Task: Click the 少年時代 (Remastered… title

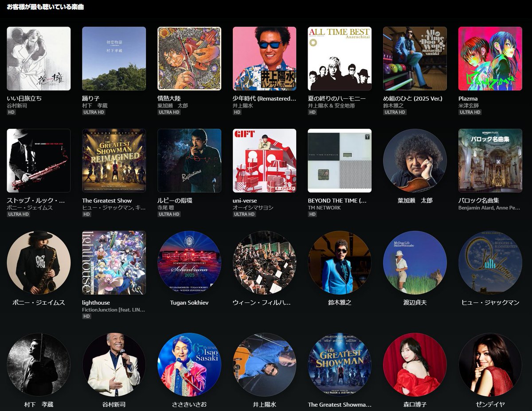Action: click(265, 98)
